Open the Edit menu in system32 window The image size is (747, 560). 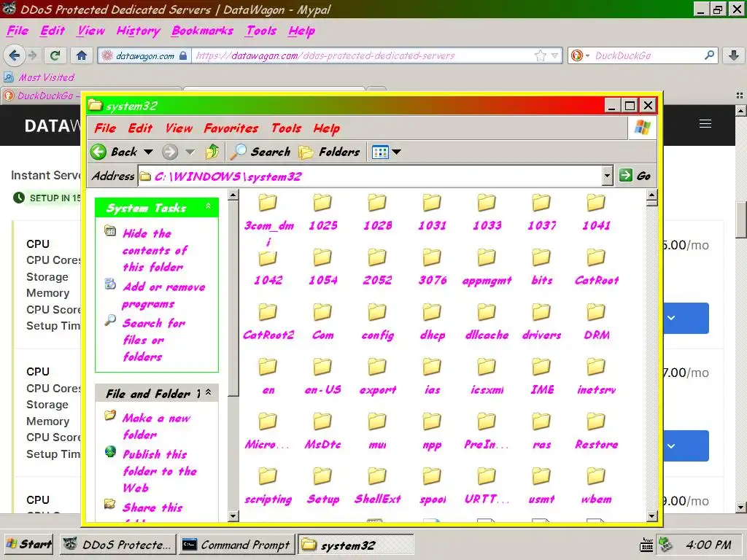(139, 128)
